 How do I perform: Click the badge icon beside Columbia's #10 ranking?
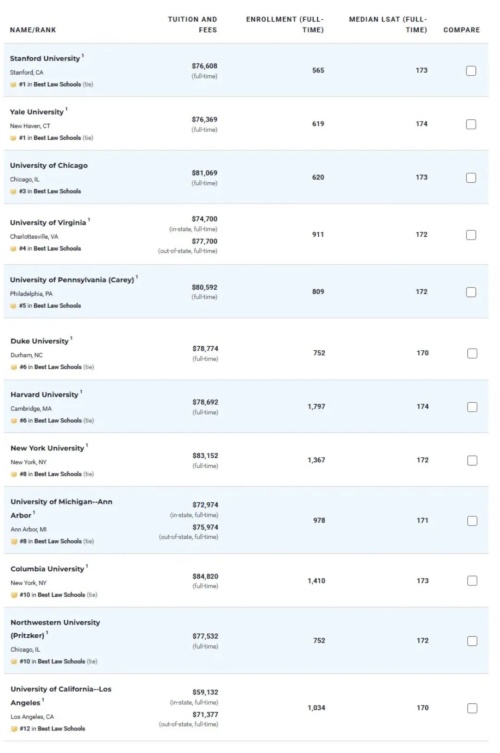tap(14, 595)
